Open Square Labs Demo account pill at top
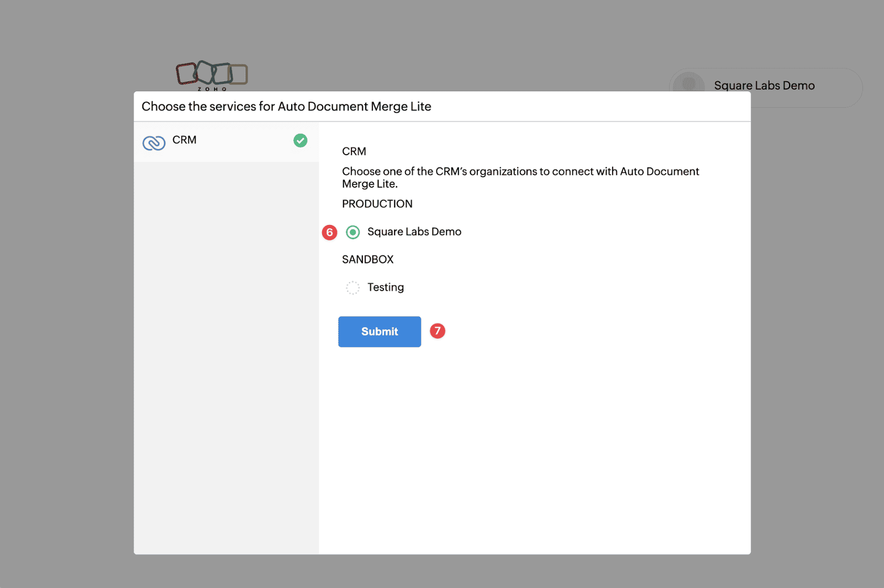 [766, 87]
